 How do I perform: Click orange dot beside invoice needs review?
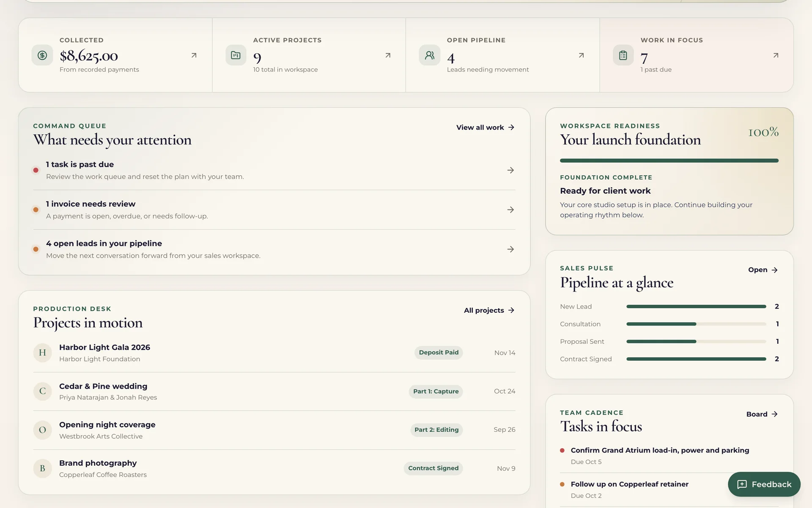(36, 210)
